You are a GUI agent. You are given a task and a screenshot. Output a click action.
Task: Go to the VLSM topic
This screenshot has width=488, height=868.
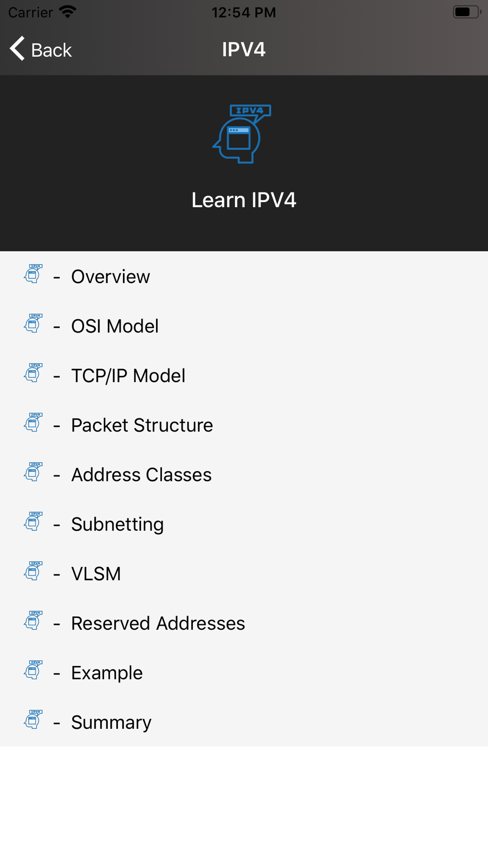tap(244, 574)
